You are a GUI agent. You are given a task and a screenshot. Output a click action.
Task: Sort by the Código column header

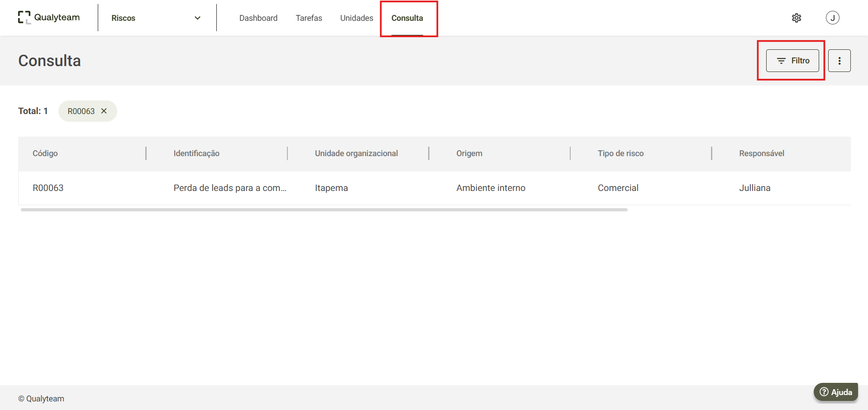click(45, 153)
